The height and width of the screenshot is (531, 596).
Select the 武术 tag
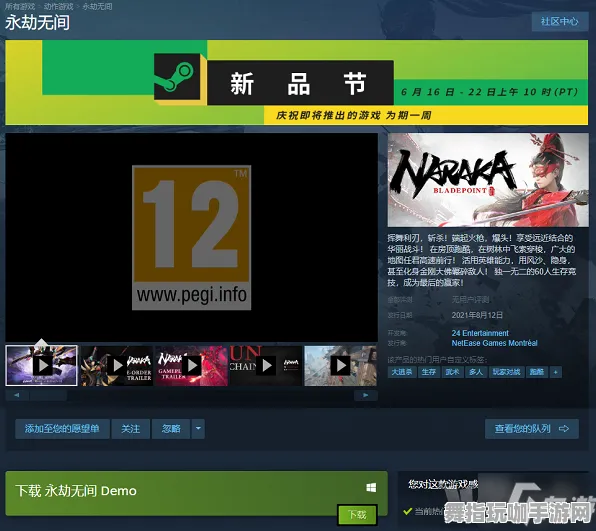click(452, 372)
